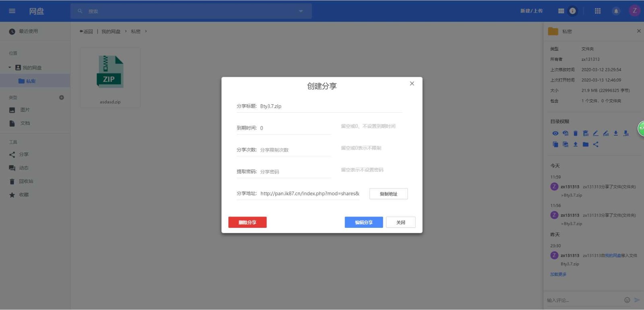Click the hamburger menu icon beside 网盘
Screen dimensions: 644x310
click(12, 11)
